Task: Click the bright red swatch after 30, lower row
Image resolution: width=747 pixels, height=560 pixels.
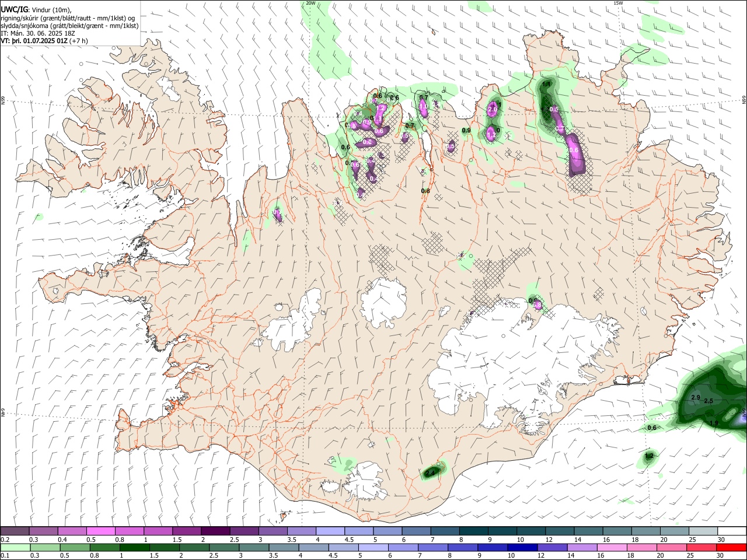Action: tap(732, 547)
